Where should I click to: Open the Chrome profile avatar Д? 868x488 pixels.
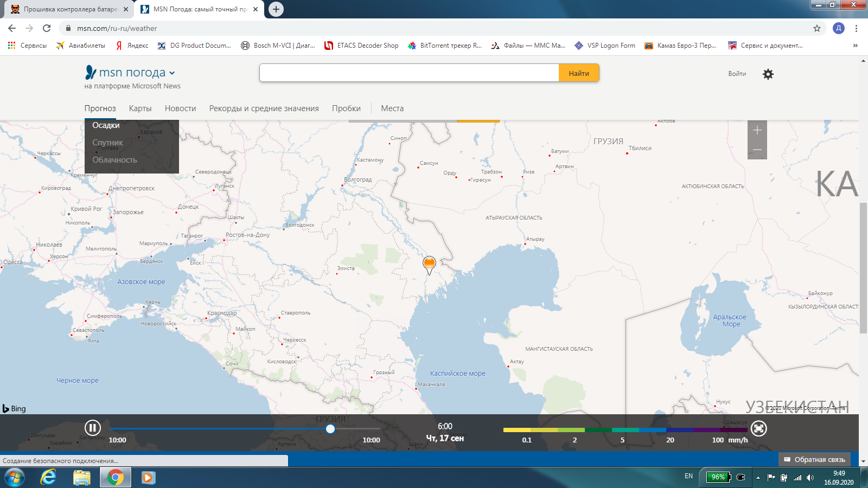coord(839,28)
